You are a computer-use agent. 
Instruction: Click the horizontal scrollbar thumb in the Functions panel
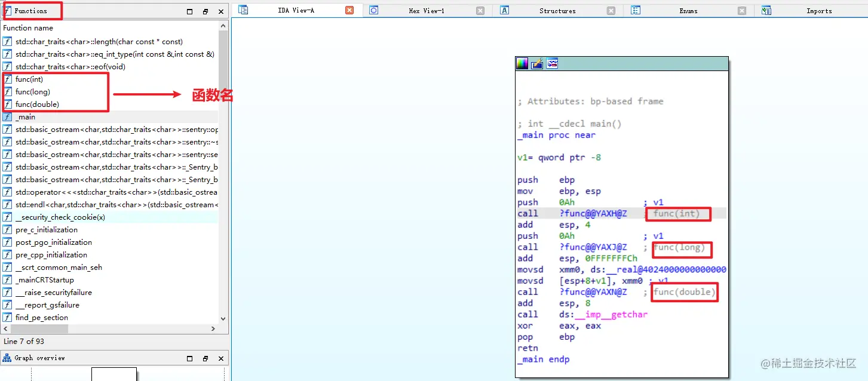(39, 328)
